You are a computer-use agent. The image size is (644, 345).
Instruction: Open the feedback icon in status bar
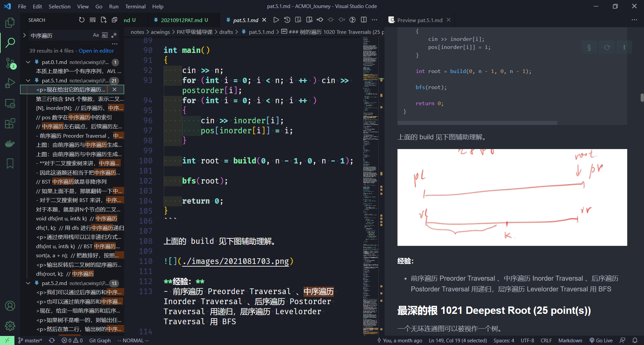pyautogui.click(x=623, y=340)
